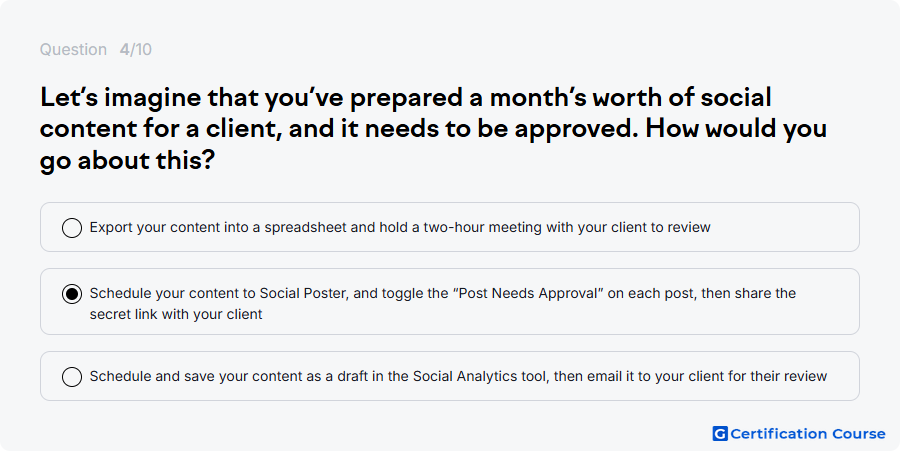Viewport: 900px width, 451px height.
Task: Click the '4/10' question counter
Action: tap(136, 49)
